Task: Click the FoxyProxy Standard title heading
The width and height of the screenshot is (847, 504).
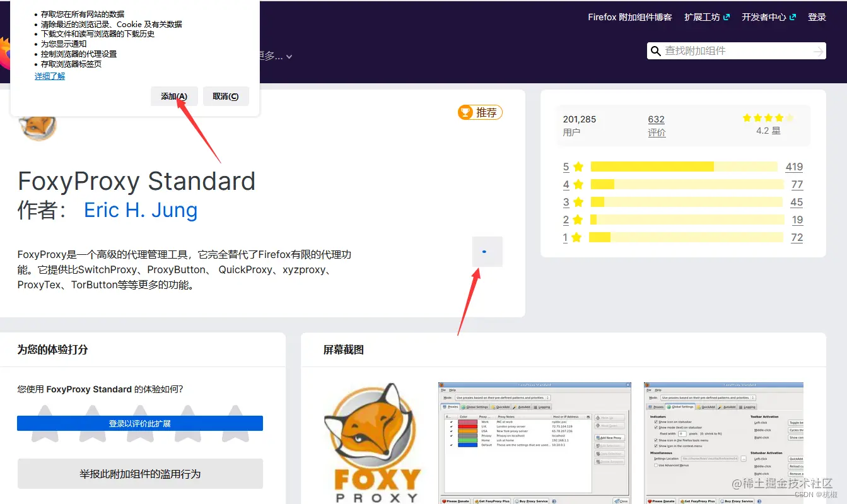Action: pyautogui.click(x=136, y=182)
